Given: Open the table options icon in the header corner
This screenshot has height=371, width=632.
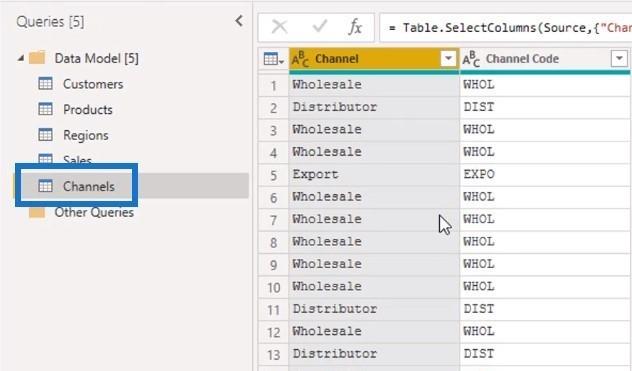Looking at the screenshot, I should click(x=273, y=59).
